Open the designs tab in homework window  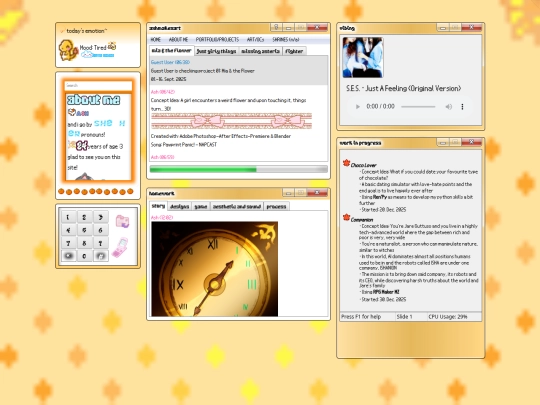[x=180, y=207]
